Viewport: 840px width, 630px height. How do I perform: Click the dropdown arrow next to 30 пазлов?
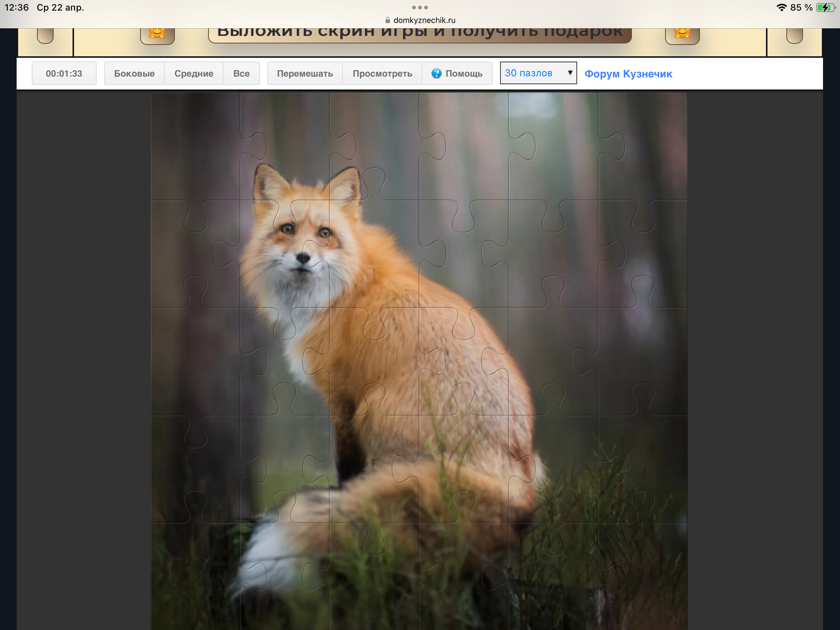(570, 73)
